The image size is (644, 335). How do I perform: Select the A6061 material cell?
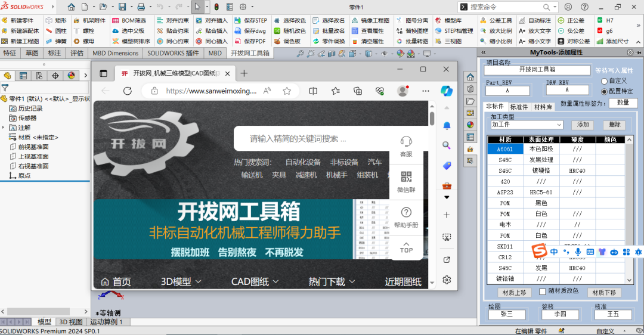(505, 149)
